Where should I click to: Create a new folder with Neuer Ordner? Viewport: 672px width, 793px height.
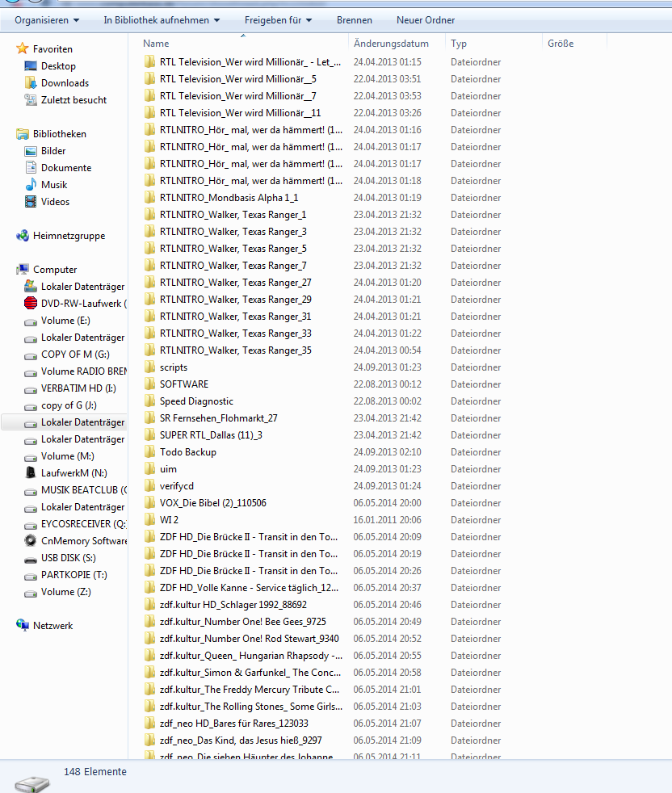click(426, 20)
